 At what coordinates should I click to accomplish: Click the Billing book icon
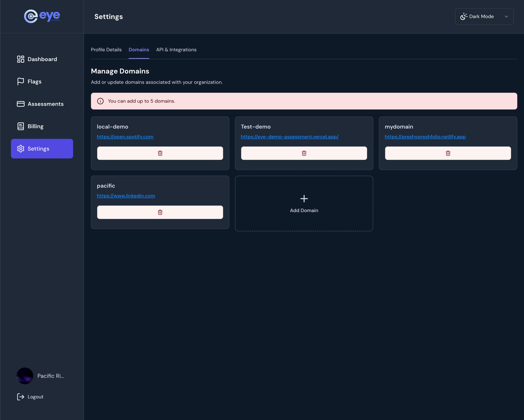pyautogui.click(x=20, y=126)
